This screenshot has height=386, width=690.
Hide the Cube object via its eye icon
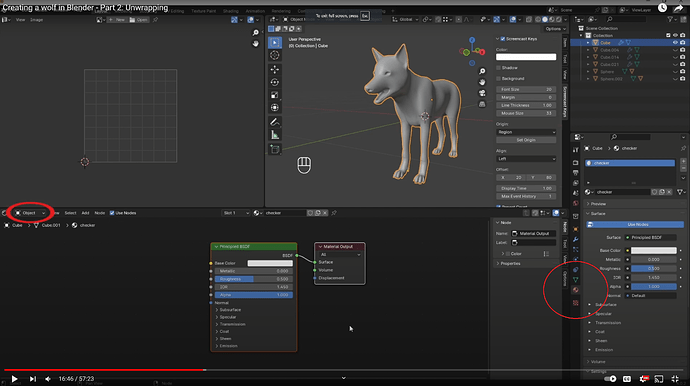click(675, 43)
